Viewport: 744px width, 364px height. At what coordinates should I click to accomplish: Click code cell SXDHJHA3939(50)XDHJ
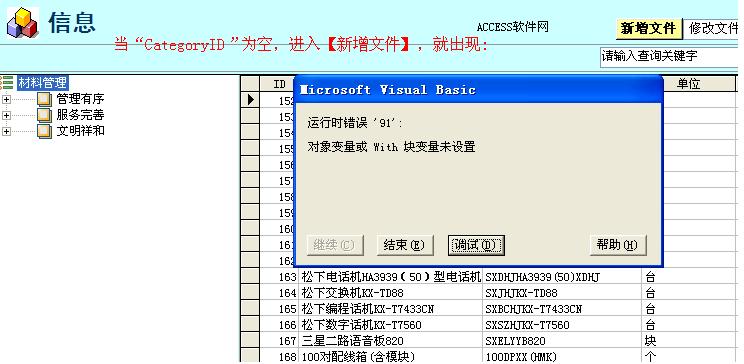(562, 277)
